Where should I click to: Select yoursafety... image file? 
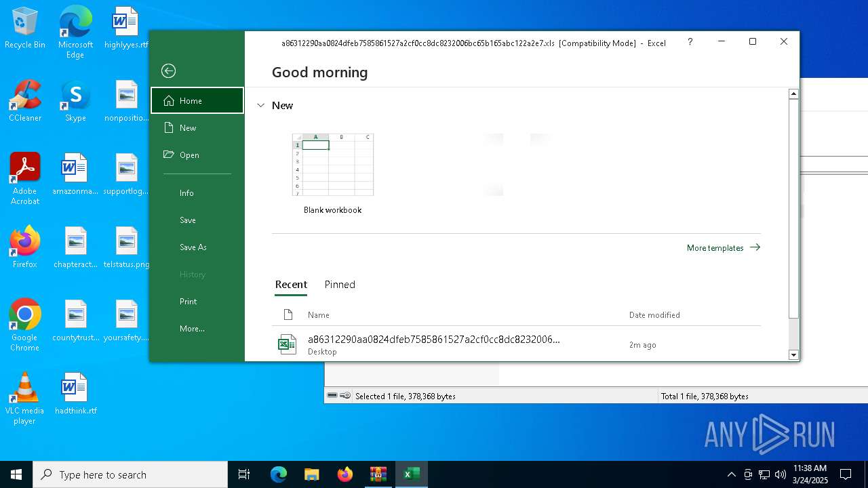[126, 321]
